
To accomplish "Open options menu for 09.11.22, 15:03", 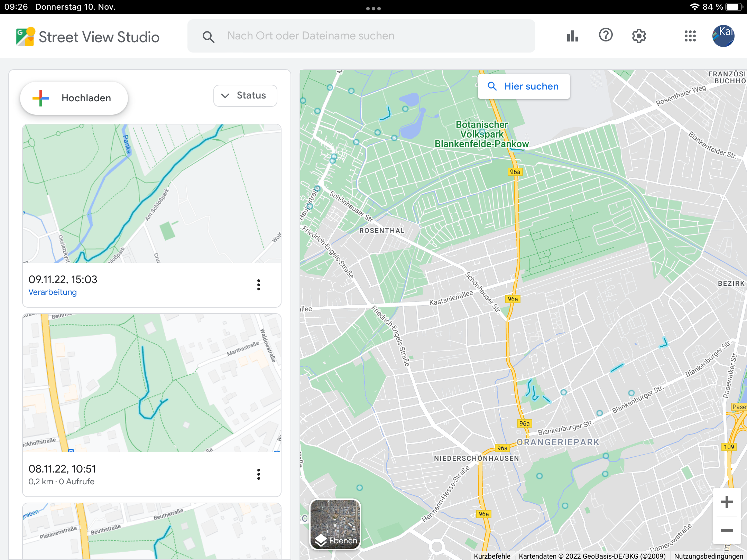I will tap(259, 285).
